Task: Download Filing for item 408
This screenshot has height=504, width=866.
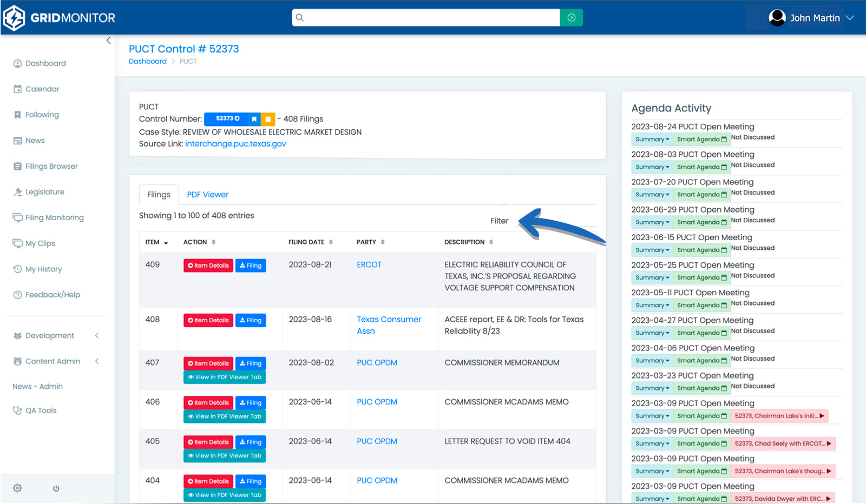Action: (251, 321)
